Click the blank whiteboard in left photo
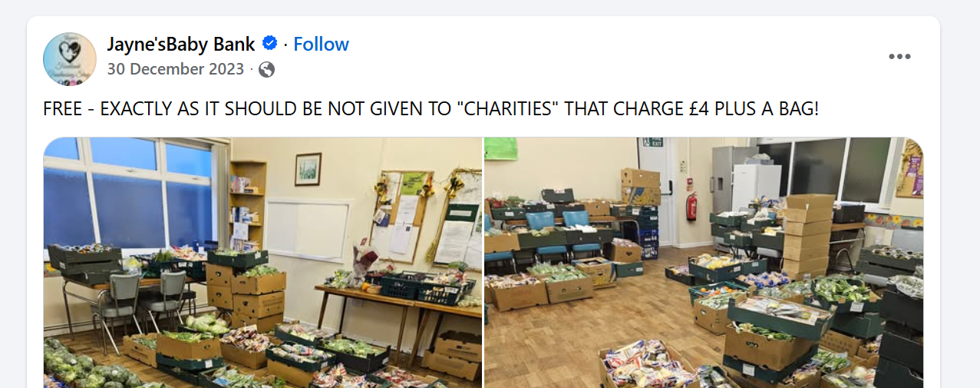The image size is (980, 388). pyautogui.click(x=310, y=230)
